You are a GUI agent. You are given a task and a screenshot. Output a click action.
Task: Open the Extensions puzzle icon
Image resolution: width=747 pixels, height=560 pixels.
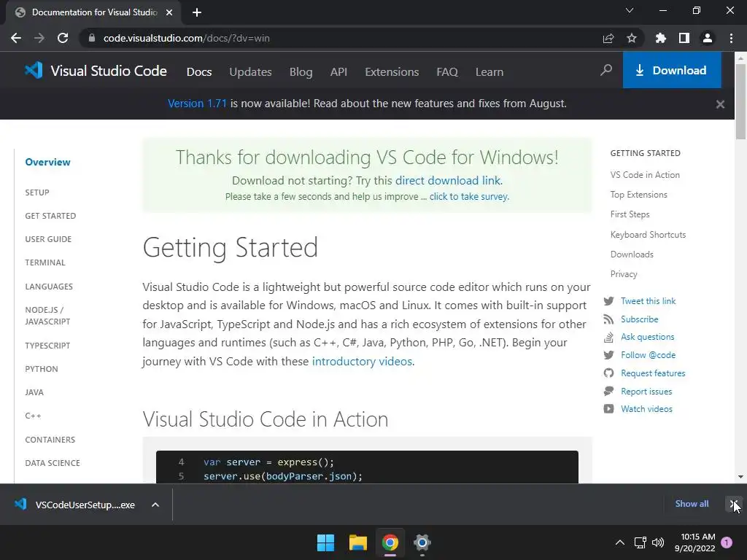(661, 38)
